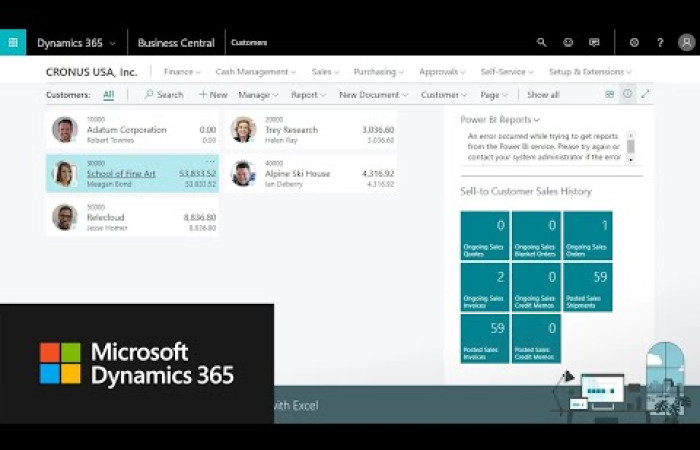Click the Search magnifier in customers toolbar
This screenshot has width=700, height=450.
[164, 95]
